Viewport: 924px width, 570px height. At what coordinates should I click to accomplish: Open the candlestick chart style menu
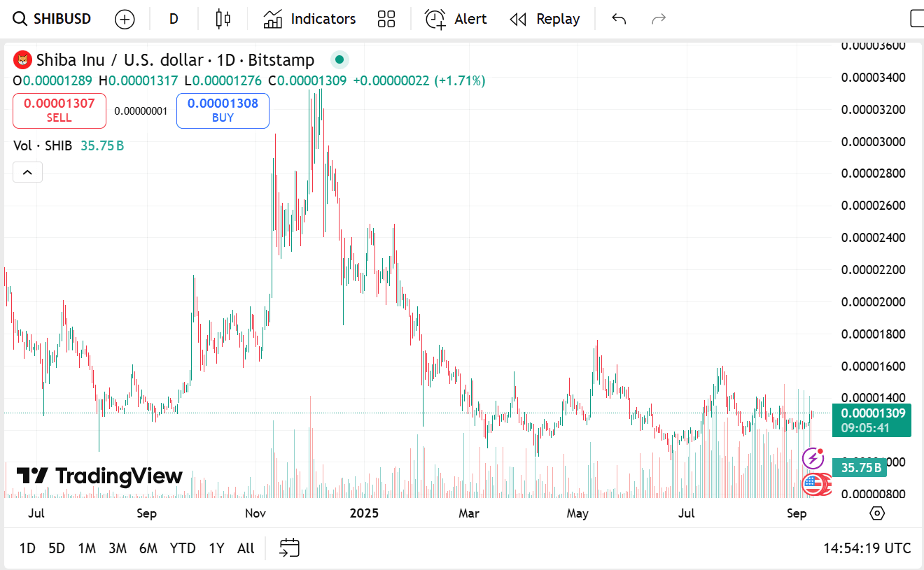coord(223,19)
